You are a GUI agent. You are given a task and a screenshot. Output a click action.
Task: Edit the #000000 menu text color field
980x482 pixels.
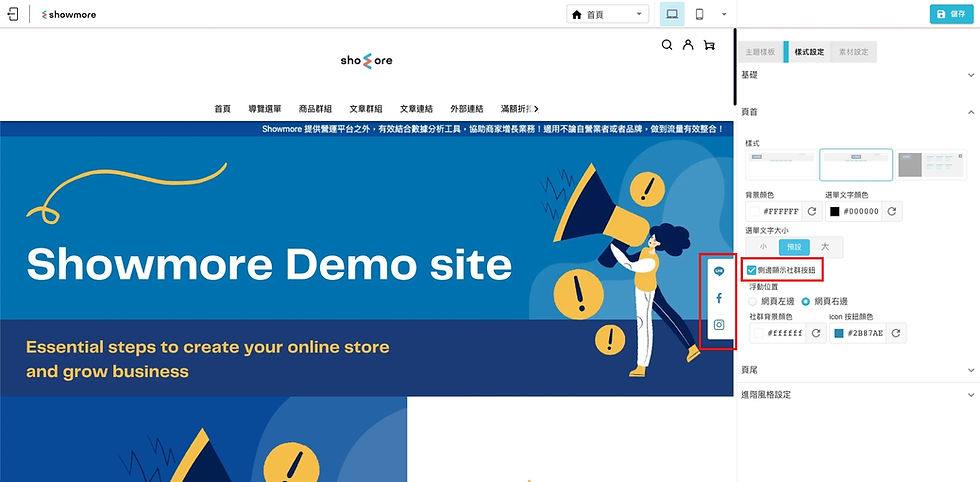[x=861, y=211]
